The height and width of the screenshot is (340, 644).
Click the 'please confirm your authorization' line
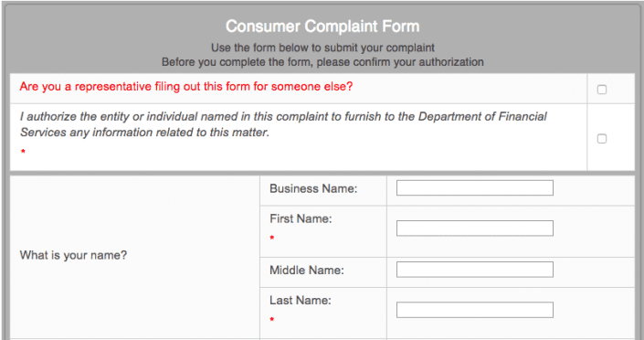[x=400, y=62]
